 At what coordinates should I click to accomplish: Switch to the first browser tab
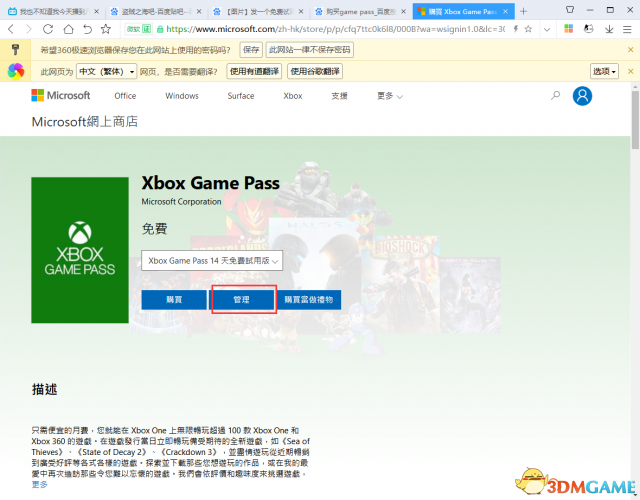coord(51,11)
